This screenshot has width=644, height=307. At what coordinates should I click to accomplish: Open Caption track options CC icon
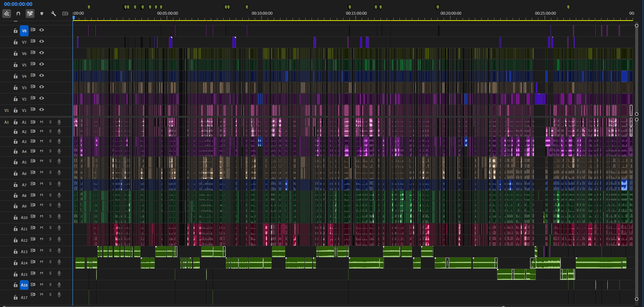pyautogui.click(x=65, y=13)
